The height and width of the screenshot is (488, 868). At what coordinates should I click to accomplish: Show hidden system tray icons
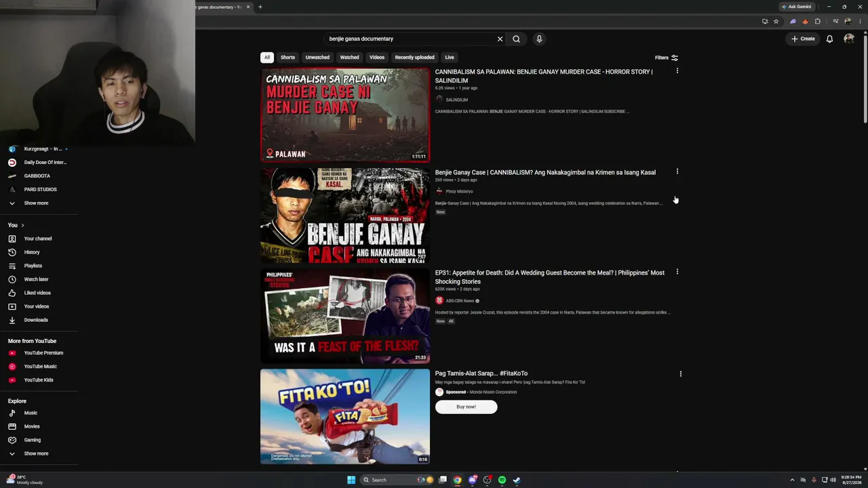(x=792, y=480)
